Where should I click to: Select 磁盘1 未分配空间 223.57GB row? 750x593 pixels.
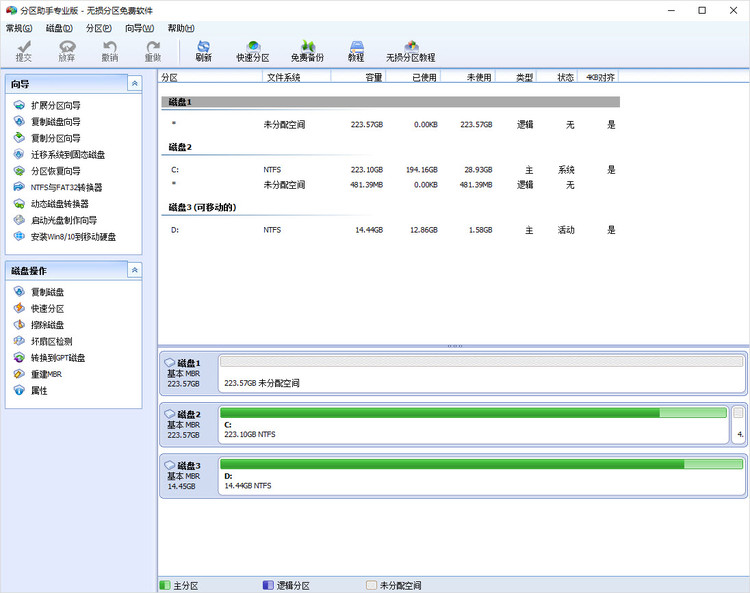tap(390, 124)
